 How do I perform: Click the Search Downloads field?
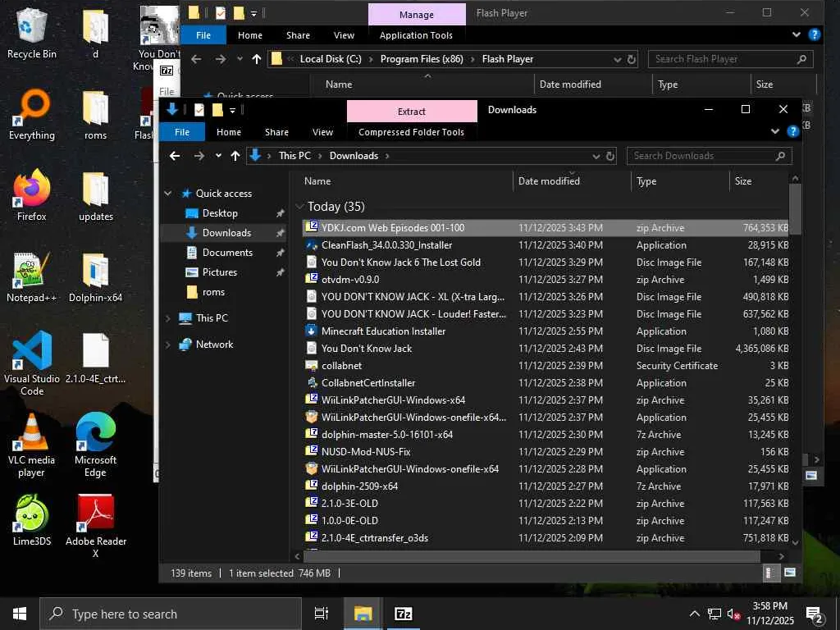[710, 156]
